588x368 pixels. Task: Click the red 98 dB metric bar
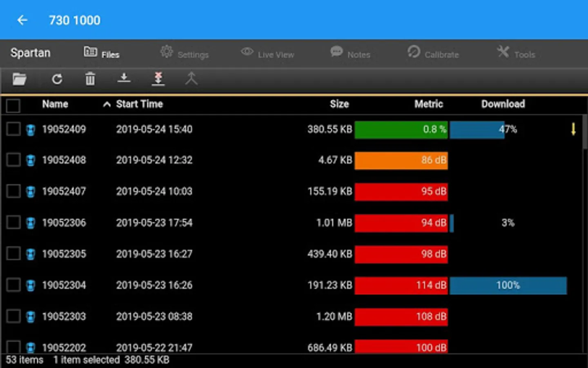(401, 254)
